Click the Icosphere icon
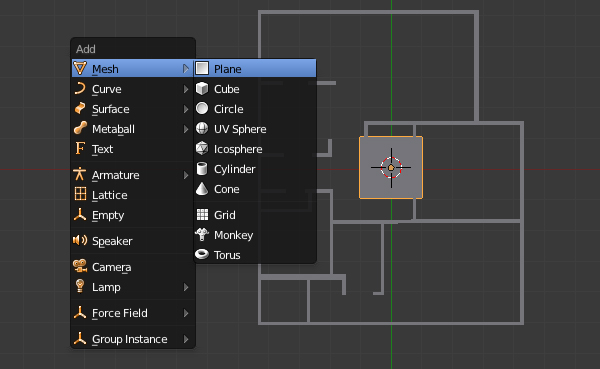The image size is (600, 369). tap(202, 149)
